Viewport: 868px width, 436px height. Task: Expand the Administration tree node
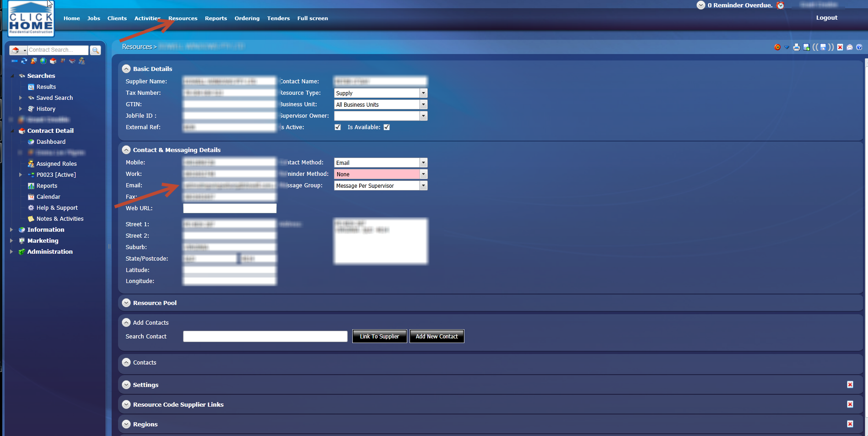11,251
